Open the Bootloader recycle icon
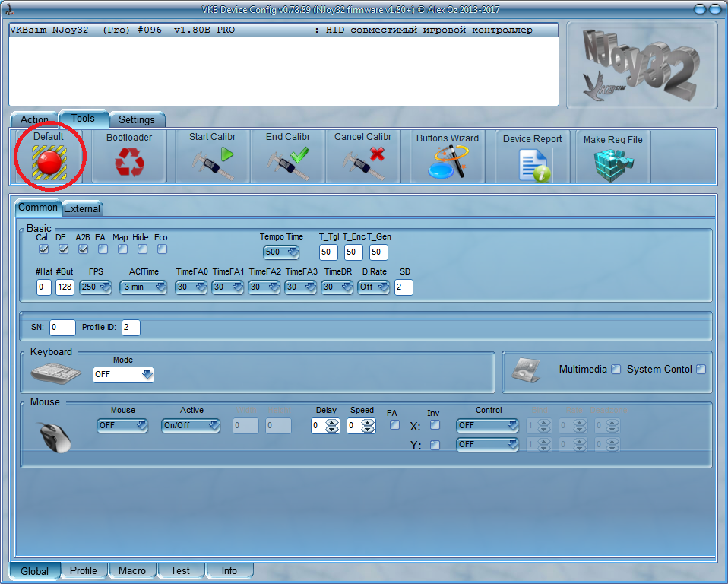This screenshot has width=728, height=584. click(x=129, y=162)
